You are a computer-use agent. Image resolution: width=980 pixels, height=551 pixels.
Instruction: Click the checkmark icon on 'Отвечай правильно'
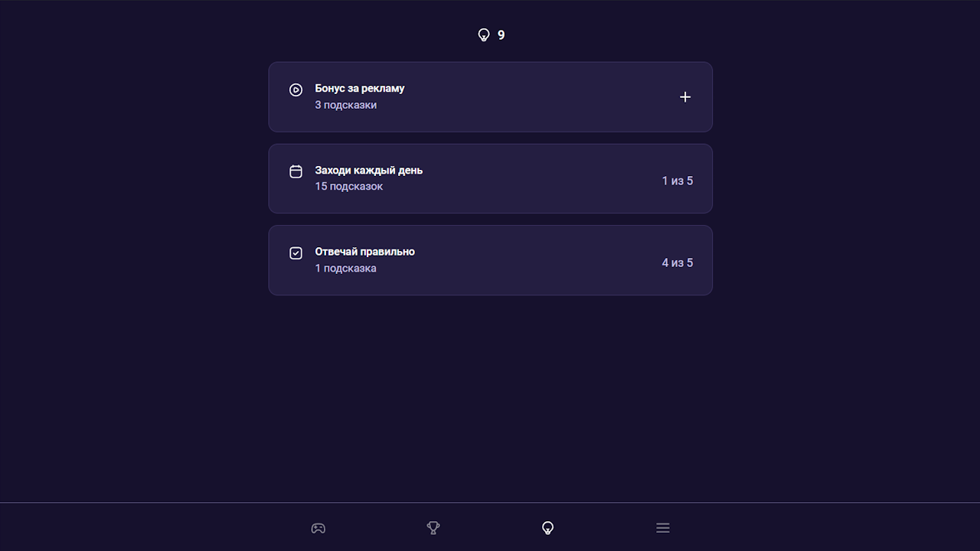[x=296, y=253]
